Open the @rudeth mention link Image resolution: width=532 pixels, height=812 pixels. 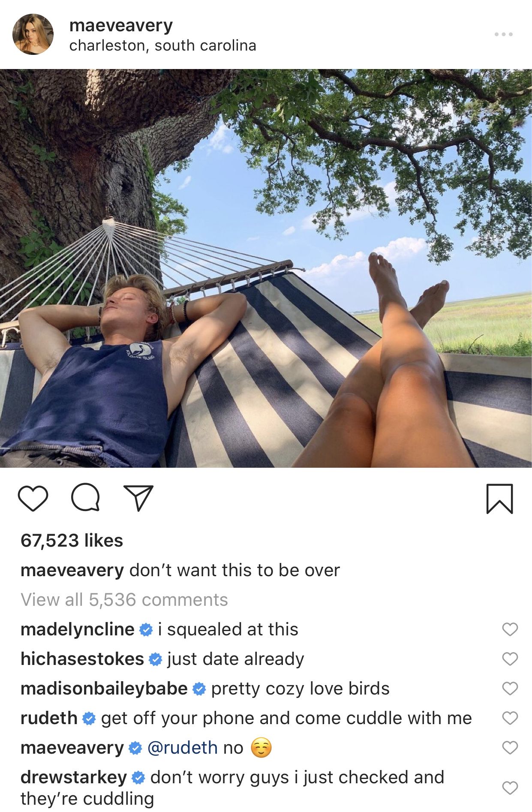pos(183,748)
